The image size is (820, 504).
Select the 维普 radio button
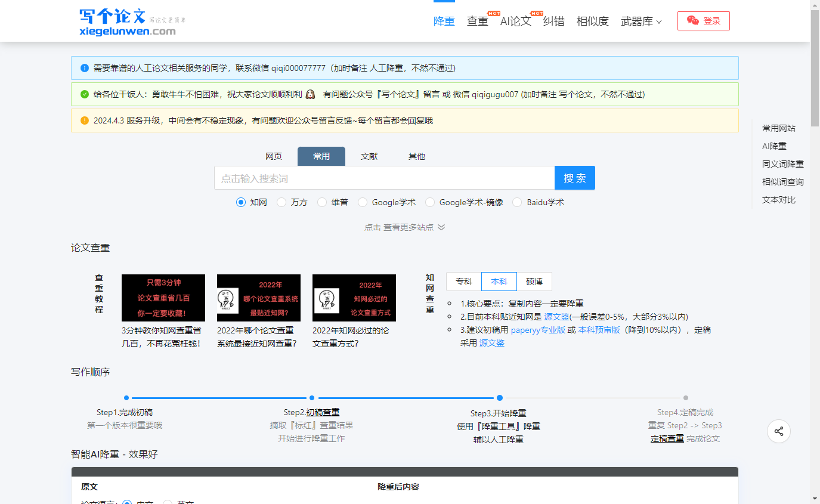(x=322, y=202)
